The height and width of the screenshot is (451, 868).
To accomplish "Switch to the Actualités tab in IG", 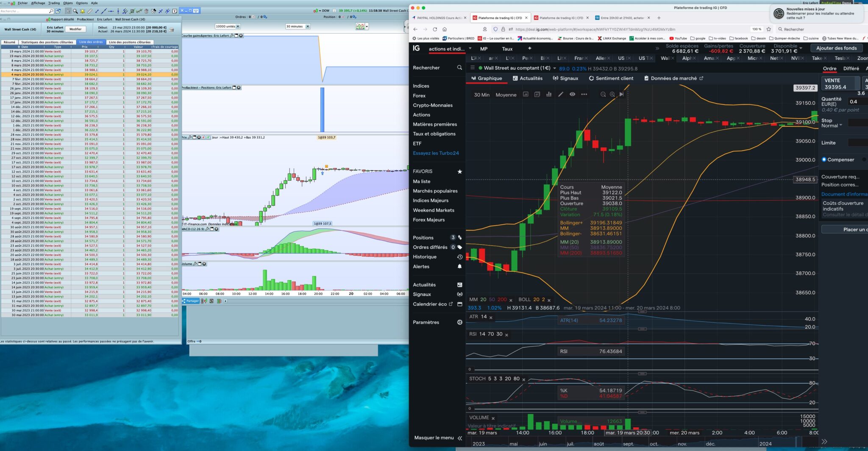I will [527, 78].
